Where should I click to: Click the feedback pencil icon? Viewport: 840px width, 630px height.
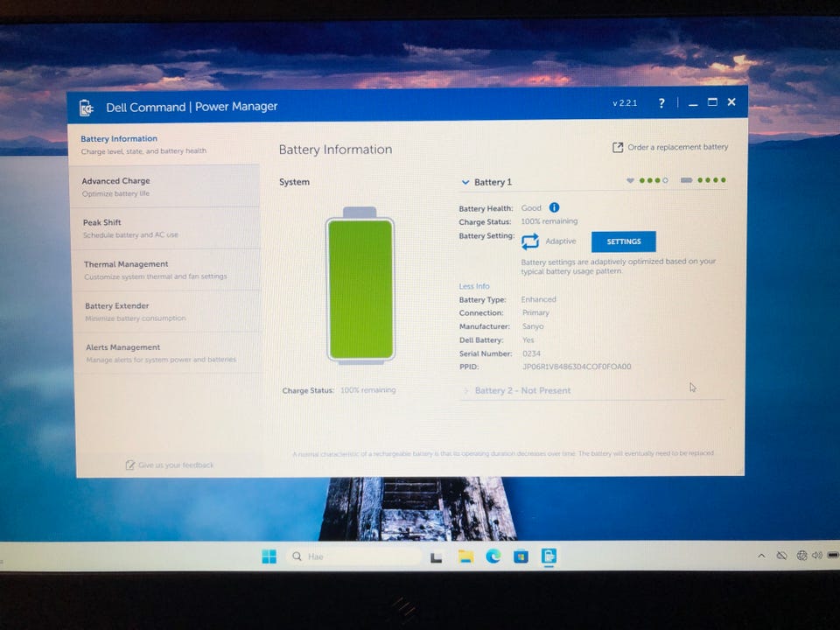(130, 465)
